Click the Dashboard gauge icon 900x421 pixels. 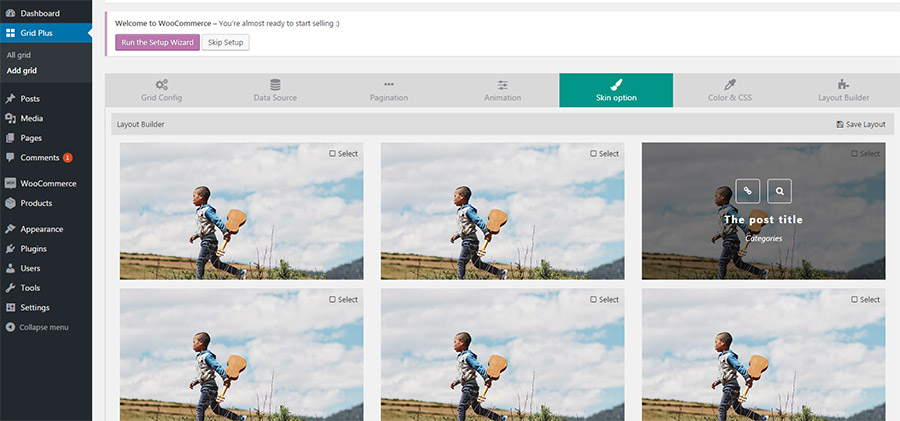click(10, 13)
